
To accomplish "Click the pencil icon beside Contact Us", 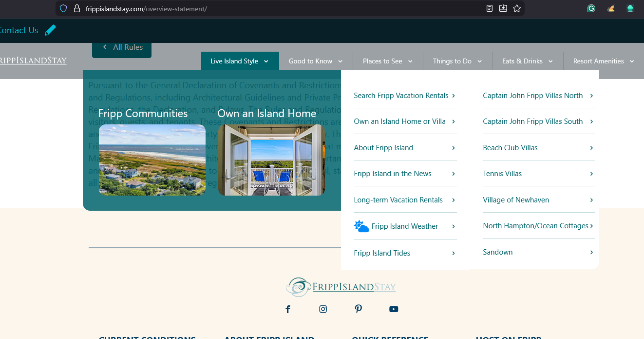I will [50, 30].
